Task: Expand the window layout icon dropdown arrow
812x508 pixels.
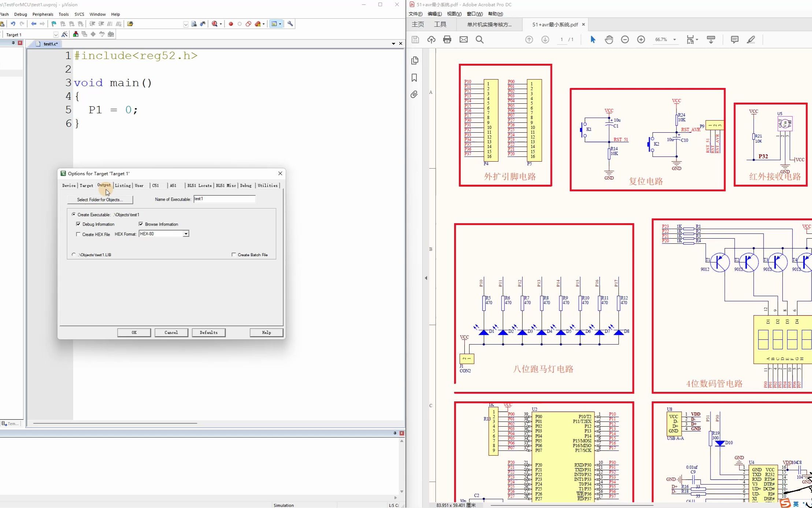Action: click(x=280, y=24)
